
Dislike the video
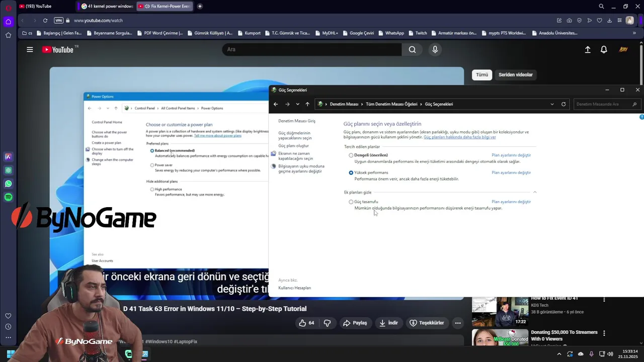click(327, 323)
